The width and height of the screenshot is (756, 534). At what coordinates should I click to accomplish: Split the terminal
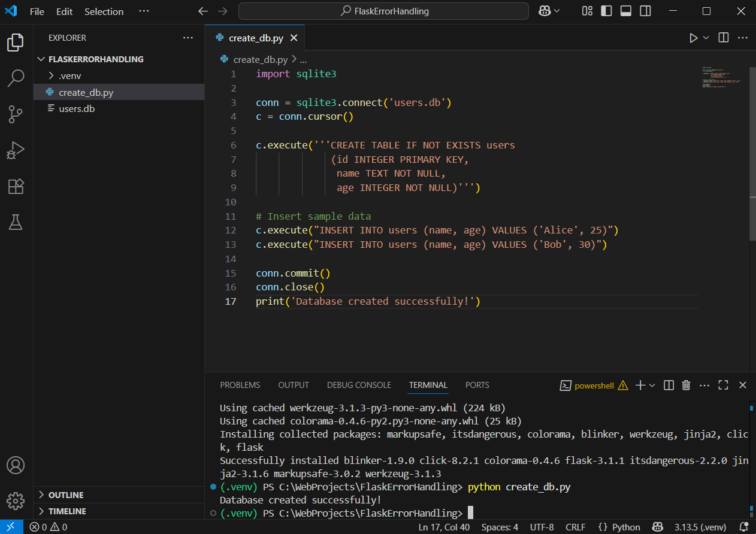point(669,386)
